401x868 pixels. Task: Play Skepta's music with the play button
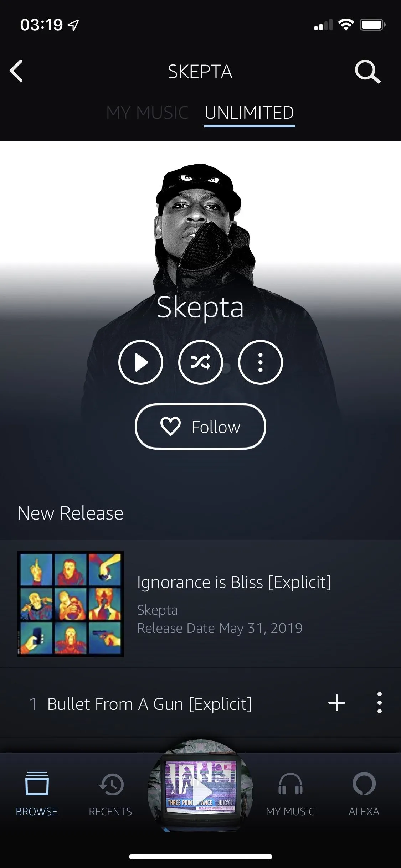141,362
